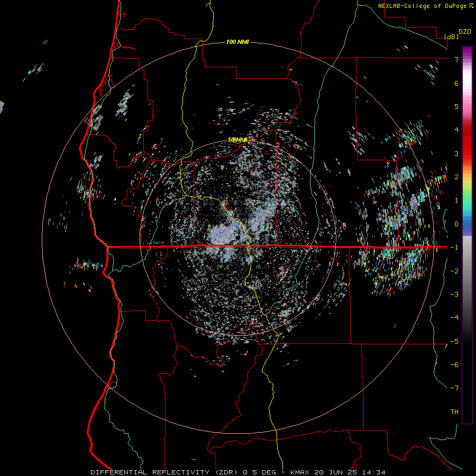Click the -2 value on the color scale
Viewport: 476px width, 476px height.
click(x=454, y=271)
